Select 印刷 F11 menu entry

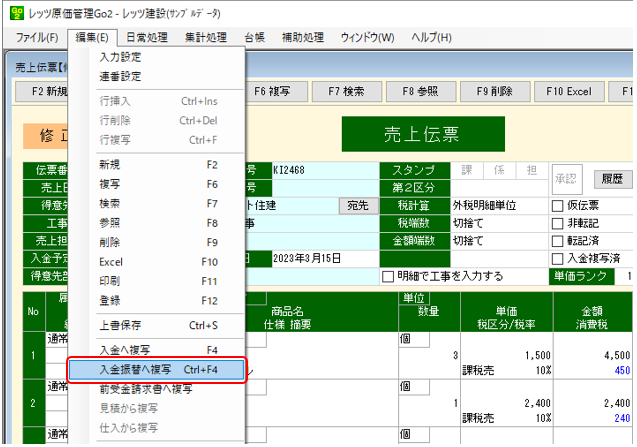click(x=158, y=281)
